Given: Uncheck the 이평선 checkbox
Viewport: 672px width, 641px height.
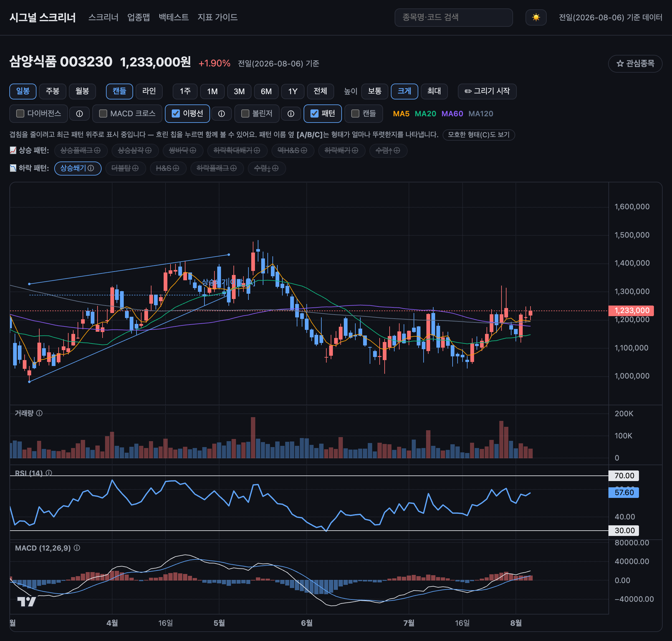Looking at the screenshot, I should (175, 113).
